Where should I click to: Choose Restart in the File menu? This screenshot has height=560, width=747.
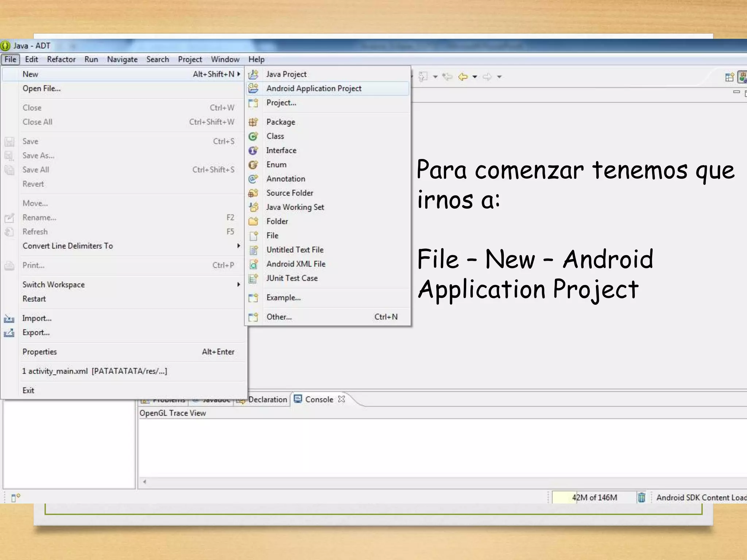(x=124, y=299)
